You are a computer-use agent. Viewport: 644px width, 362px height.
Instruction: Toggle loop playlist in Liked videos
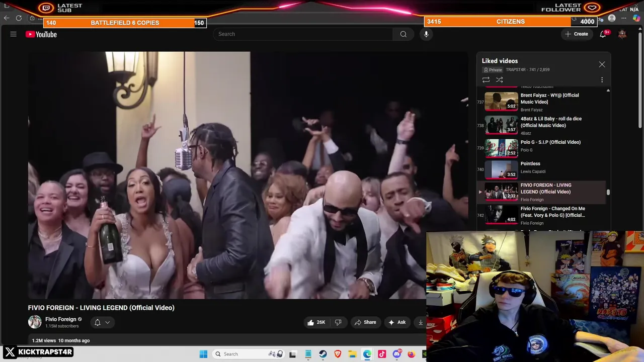[x=486, y=80]
